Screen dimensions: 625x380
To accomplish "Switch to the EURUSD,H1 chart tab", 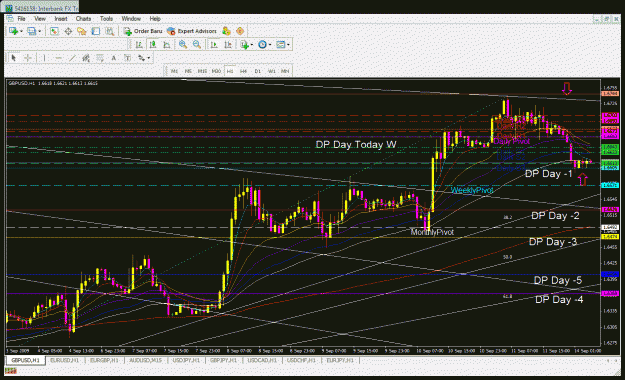I will point(65,360).
